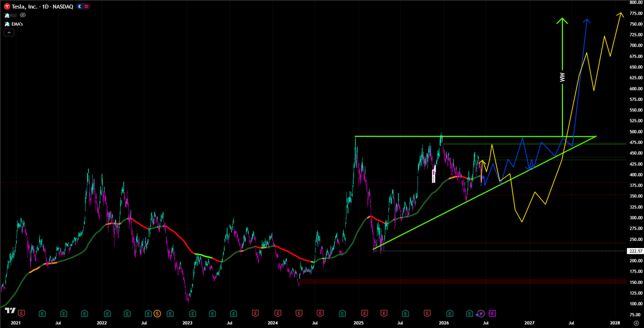Open chart settings gear icon
The height and width of the screenshot is (328, 644).
(636, 323)
